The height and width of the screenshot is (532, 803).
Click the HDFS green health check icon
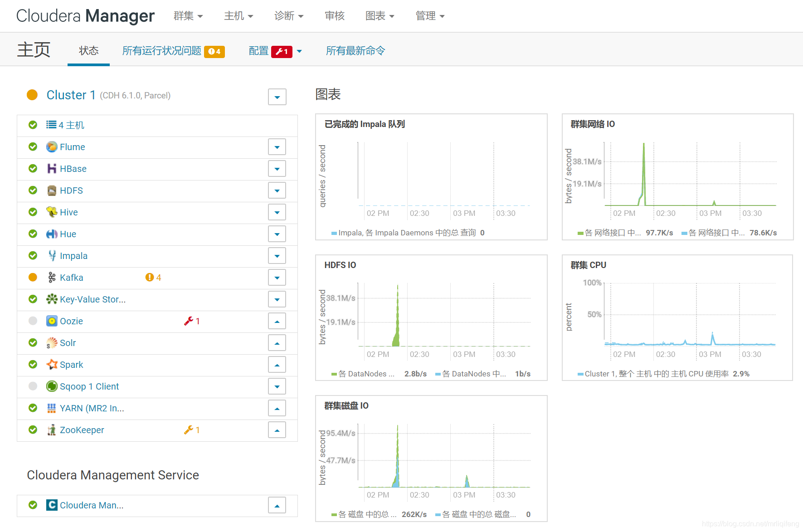[x=33, y=190]
